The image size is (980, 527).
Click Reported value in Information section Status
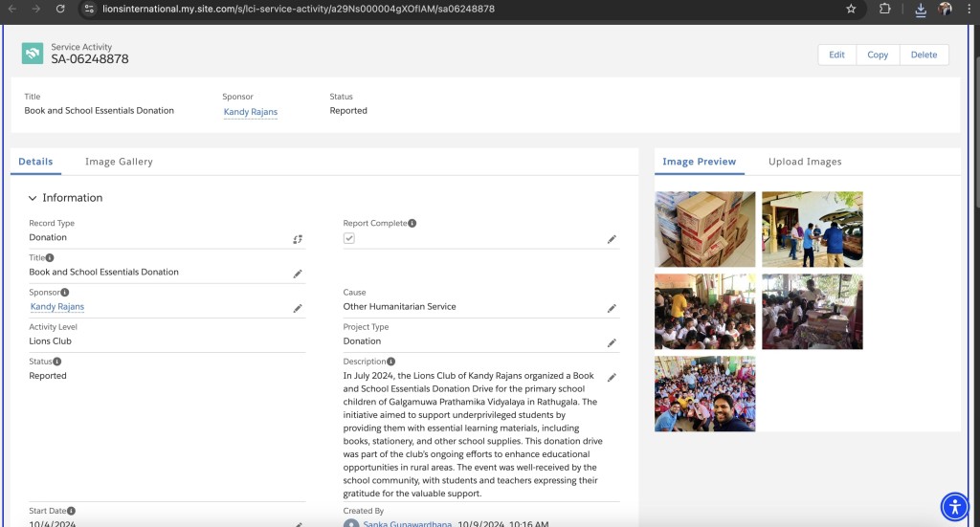pyautogui.click(x=48, y=376)
